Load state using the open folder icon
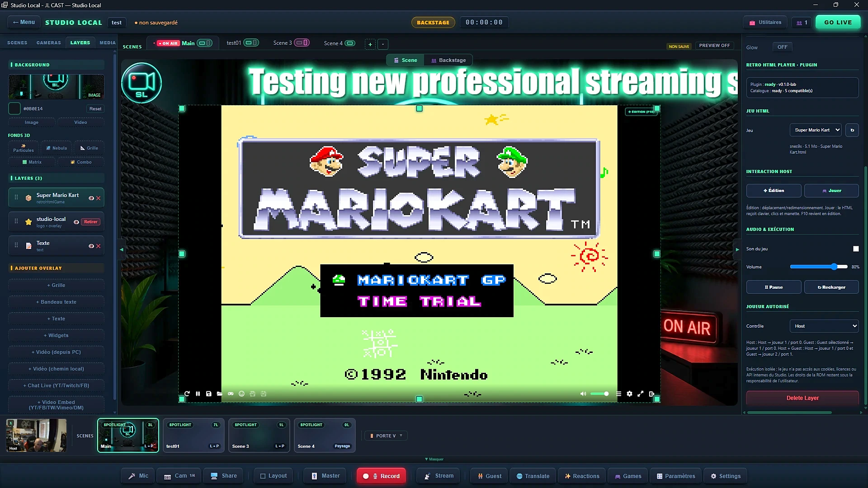Image resolution: width=868 pixels, height=488 pixels. 219,394
